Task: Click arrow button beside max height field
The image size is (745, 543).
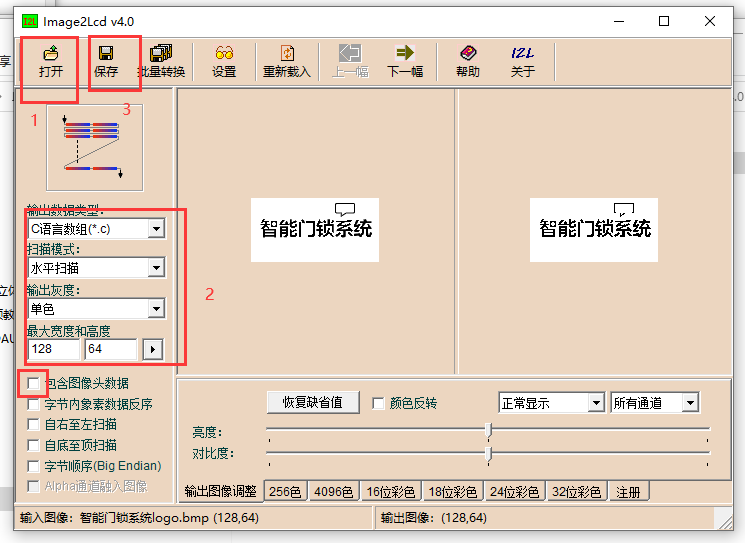Action: [153, 350]
